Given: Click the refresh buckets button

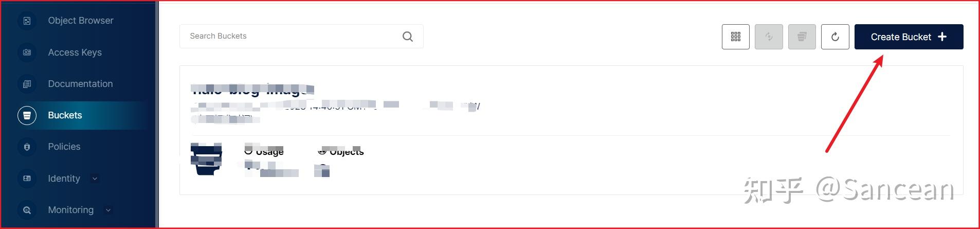Looking at the screenshot, I should [x=835, y=37].
